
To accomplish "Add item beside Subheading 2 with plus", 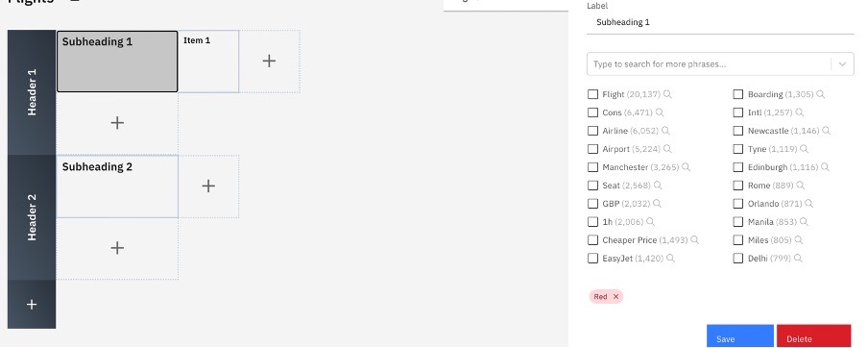I will (x=208, y=186).
